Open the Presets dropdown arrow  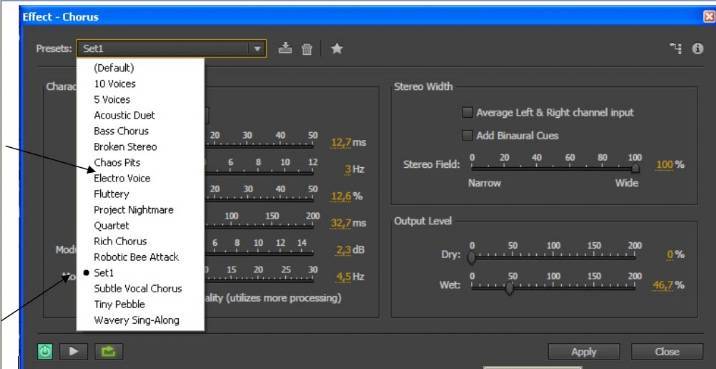258,48
